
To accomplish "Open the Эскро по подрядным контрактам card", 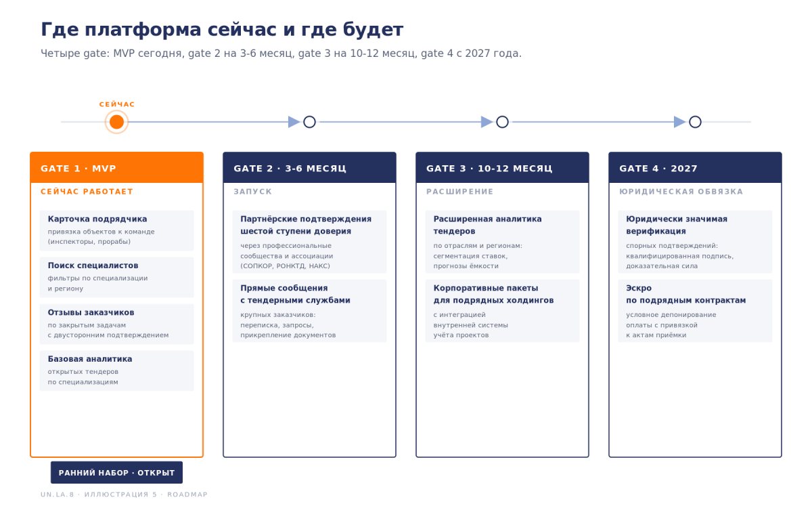I will 695,311.
